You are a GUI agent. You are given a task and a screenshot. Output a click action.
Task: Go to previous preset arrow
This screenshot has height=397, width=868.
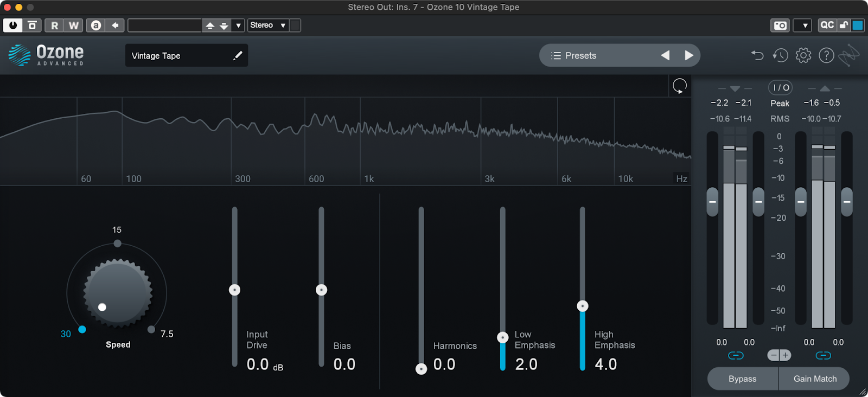[x=665, y=55]
